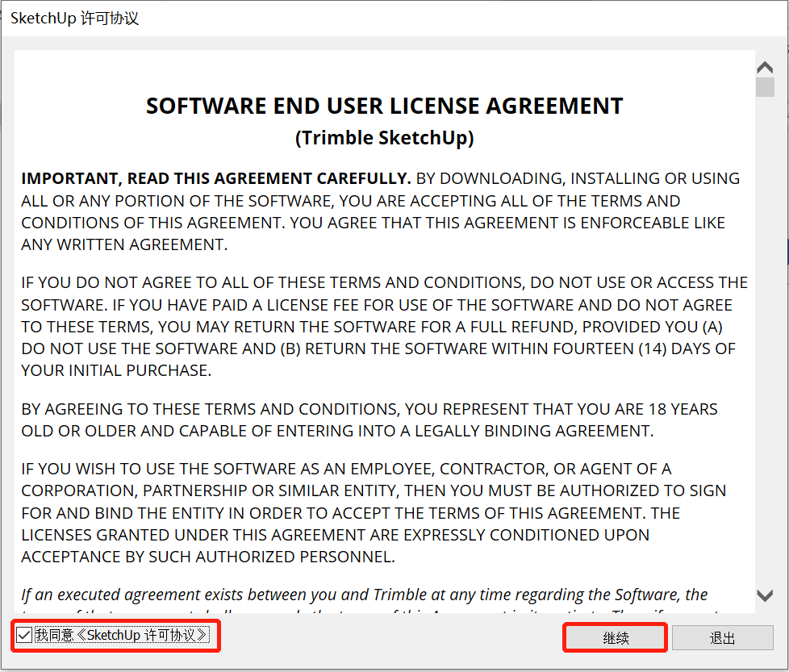Click the scrollbar up arrow
The image size is (789, 672).
pyautogui.click(x=765, y=68)
